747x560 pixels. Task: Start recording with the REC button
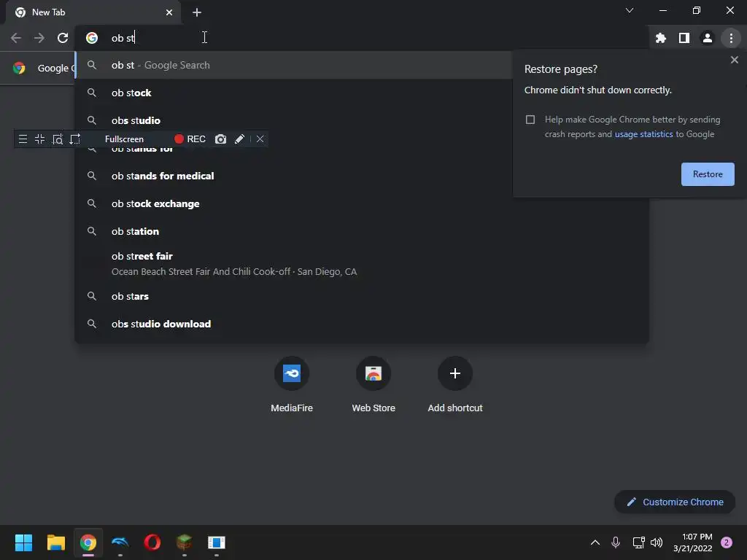(190, 139)
